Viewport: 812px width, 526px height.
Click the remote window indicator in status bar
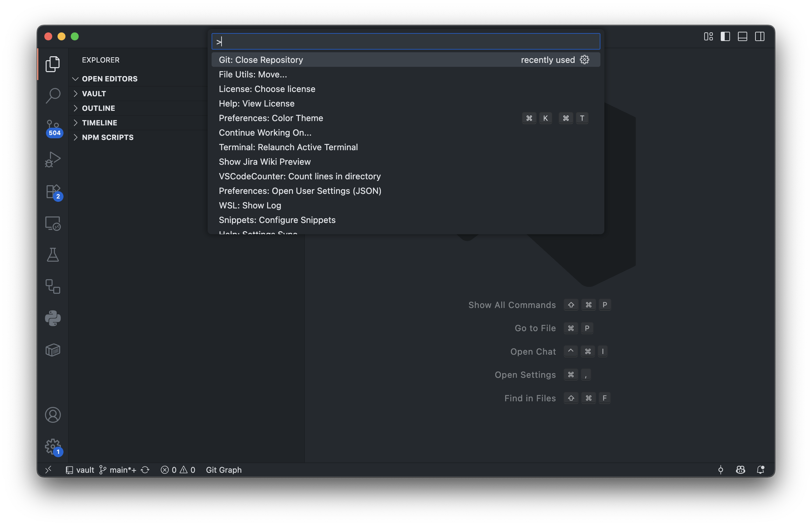tap(49, 470)
